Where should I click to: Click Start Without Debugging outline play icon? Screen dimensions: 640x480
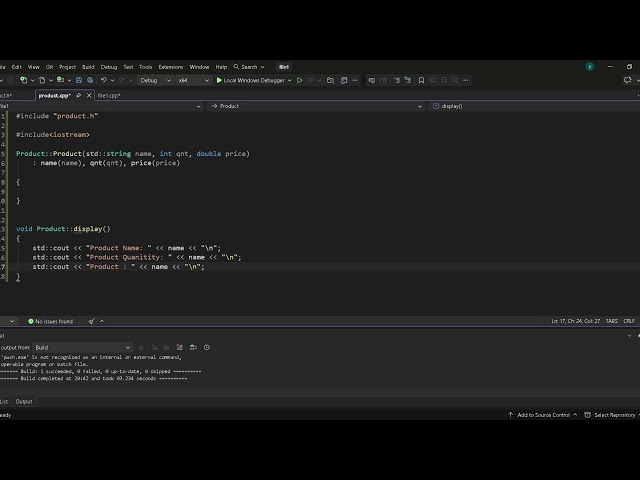[299, 80]
